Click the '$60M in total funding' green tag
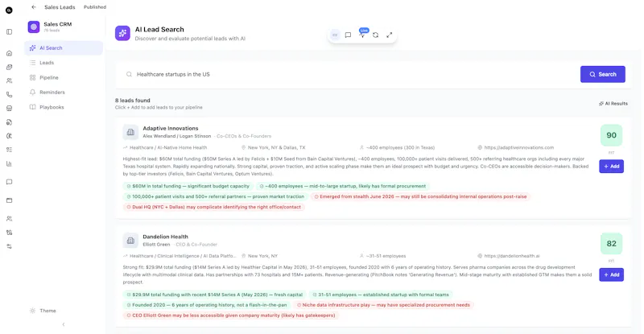The image size is (644, 334). pyautogui.click(x=188, y=186)
